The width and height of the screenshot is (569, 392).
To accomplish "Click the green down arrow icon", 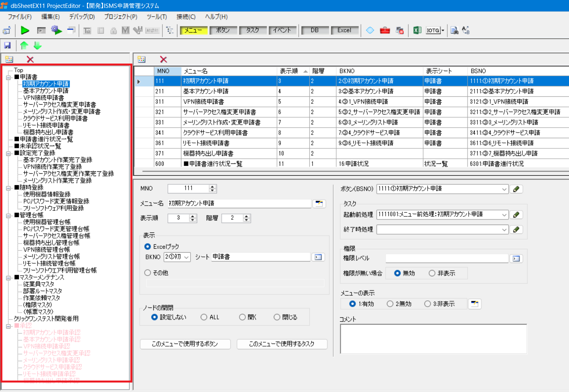I will [38, 45].
